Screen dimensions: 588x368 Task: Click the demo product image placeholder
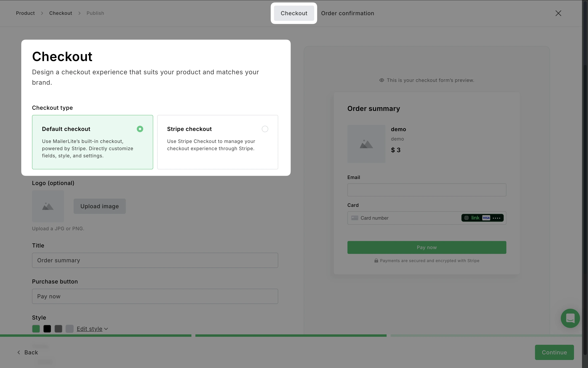[x=366, y=144]
